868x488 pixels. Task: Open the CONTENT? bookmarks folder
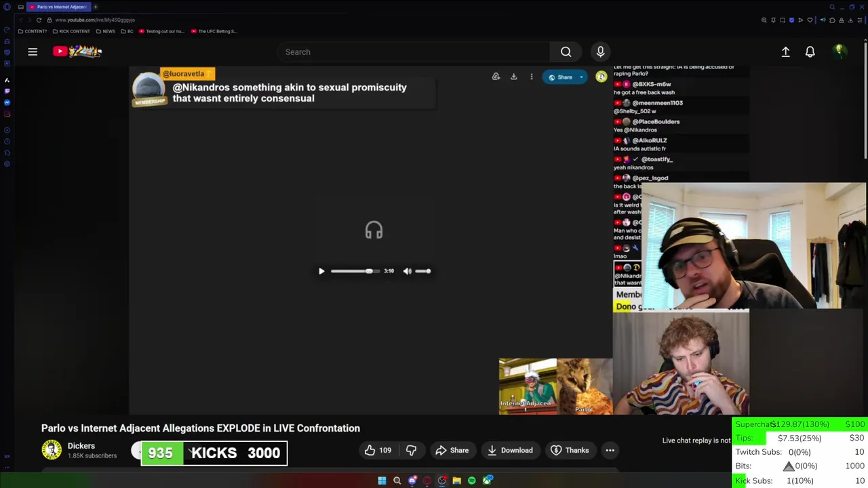click(33, 31)
